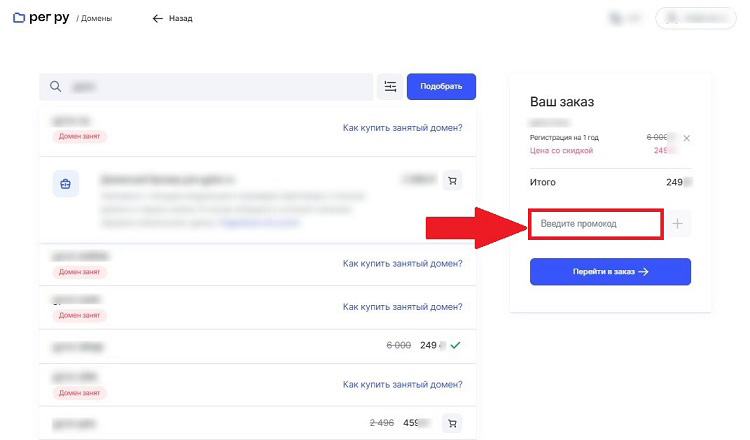Toggle the green checkmark on the 249 domain

click(x=455, y=345)
